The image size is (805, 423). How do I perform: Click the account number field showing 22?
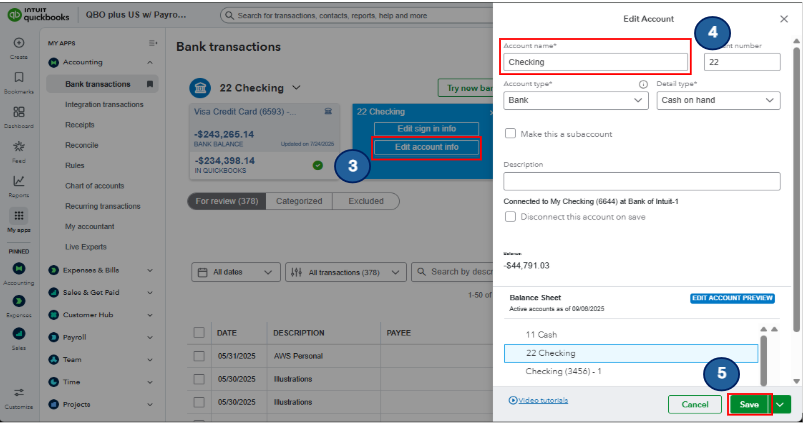tap(742, 62)
